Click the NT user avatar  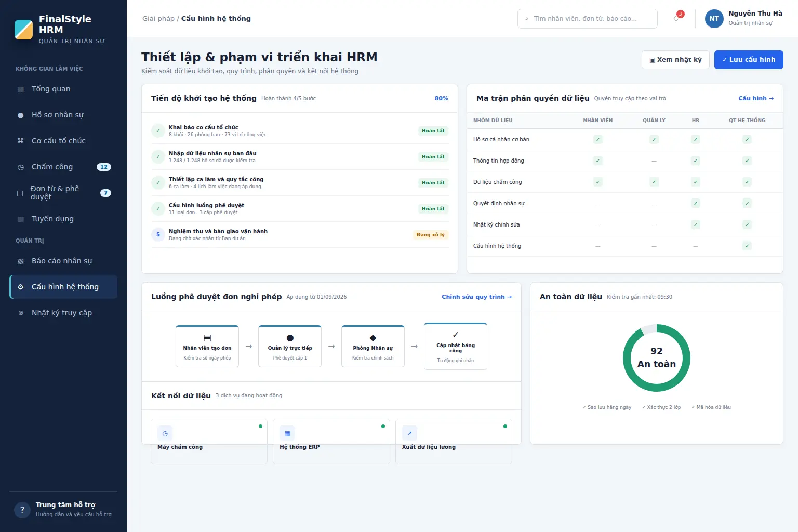click(714, 19)
